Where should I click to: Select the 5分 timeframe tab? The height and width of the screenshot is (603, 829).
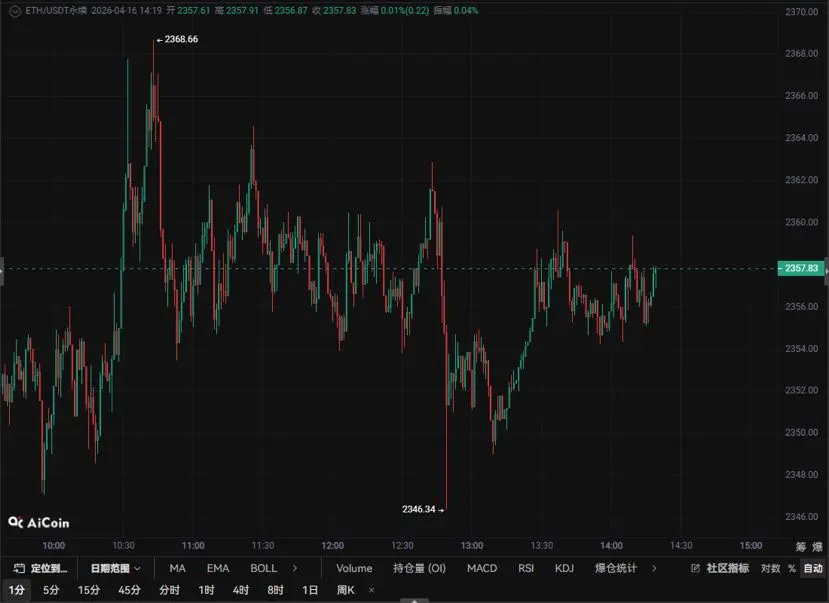click(x=51, y=590)
